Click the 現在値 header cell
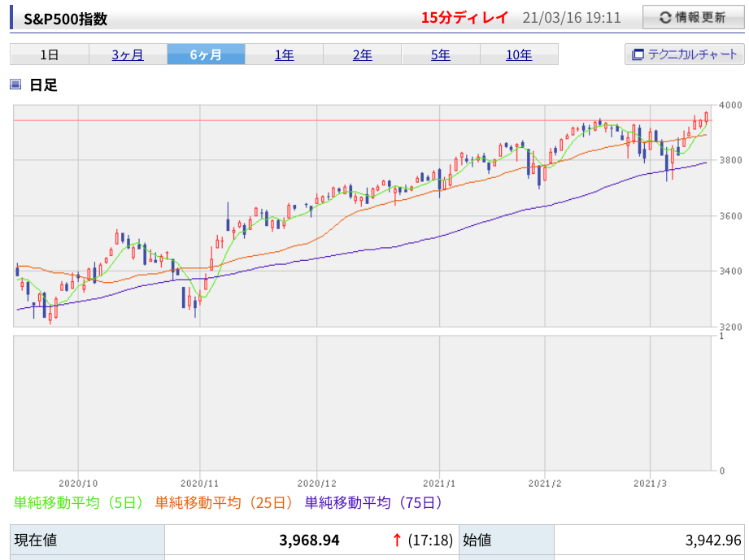The image size is (749, 560). [x=87, y=540]
